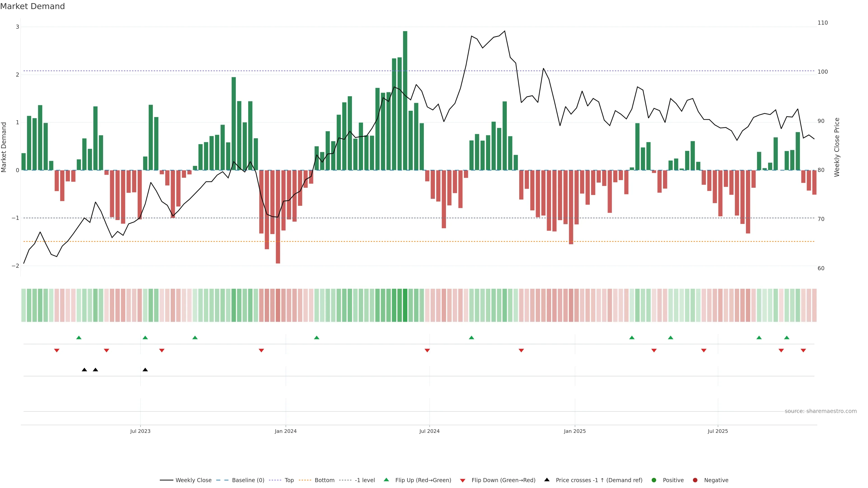Click the Jul 2025 axis label
The height and width of the screenshot is (488, 868).
tap(718, 431)
